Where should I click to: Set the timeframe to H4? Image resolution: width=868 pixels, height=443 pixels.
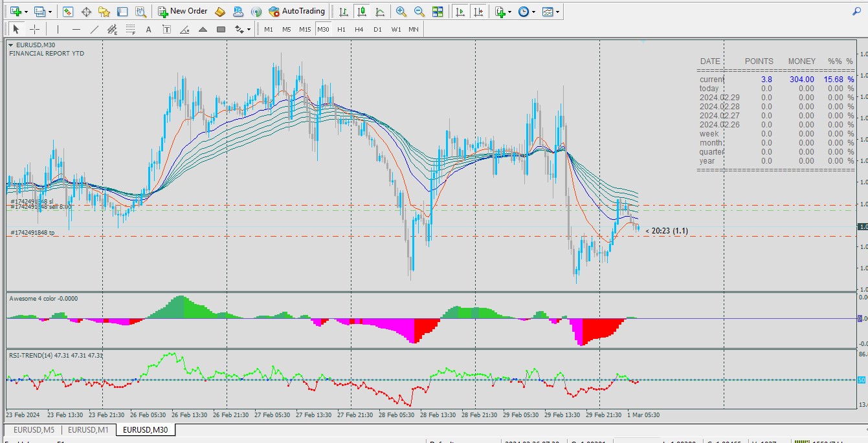click(359, 29)
